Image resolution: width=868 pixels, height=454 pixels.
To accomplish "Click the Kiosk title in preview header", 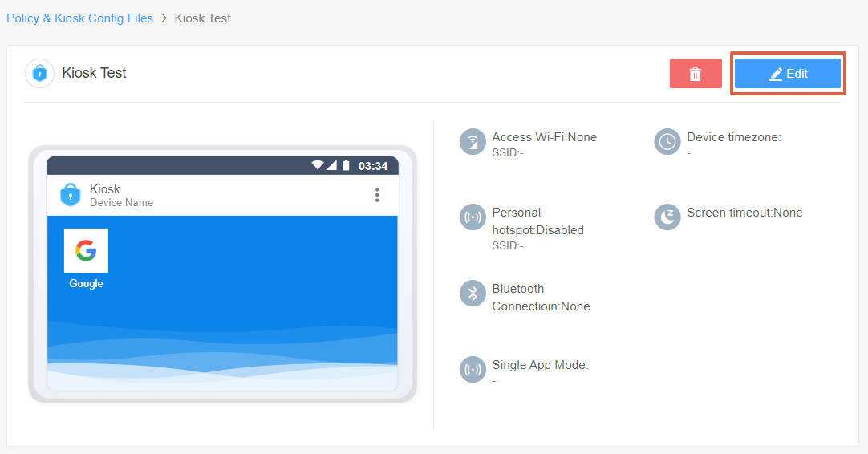I will pyautogui.click(x=104, y=188).
